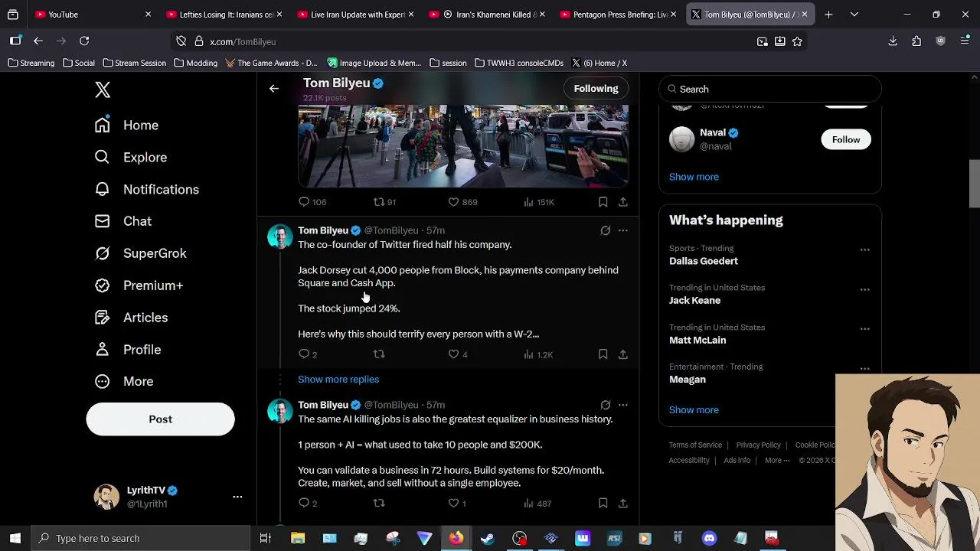Open more options on AI killing jobs post
Viewport: 980px width, 551px height.
622,405
